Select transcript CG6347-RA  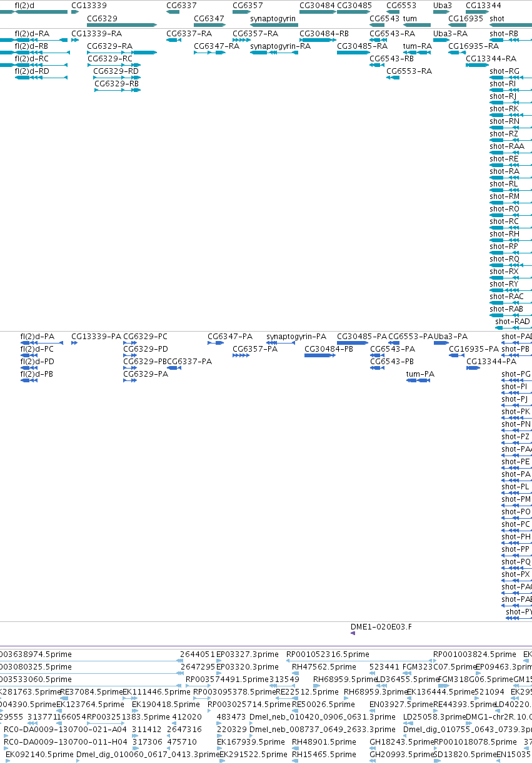[216, 46]
